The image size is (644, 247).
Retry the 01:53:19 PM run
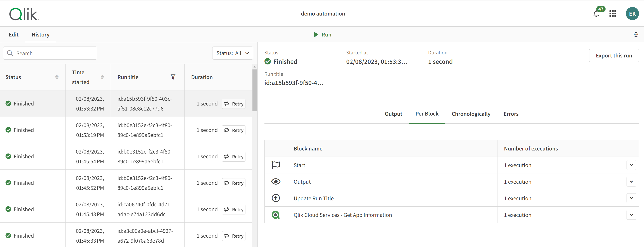233,130
